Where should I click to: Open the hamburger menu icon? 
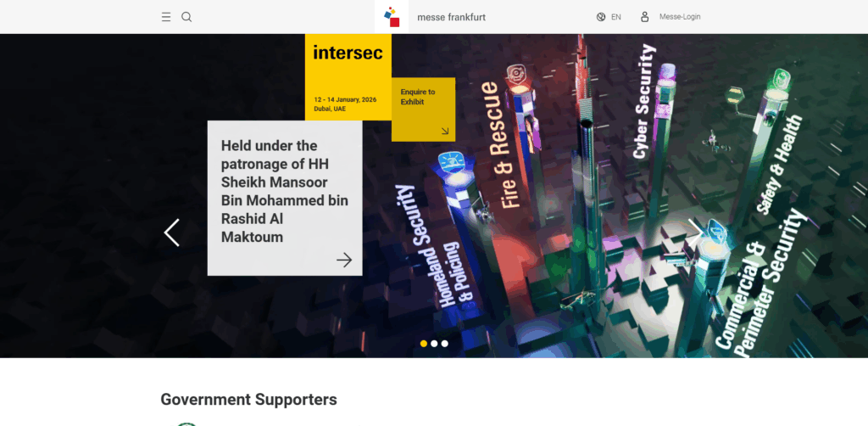(x=166, y=17)
